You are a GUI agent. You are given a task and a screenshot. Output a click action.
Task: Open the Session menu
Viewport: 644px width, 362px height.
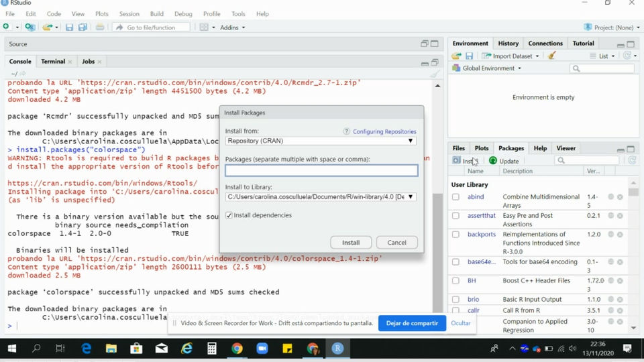click(129, 13)
